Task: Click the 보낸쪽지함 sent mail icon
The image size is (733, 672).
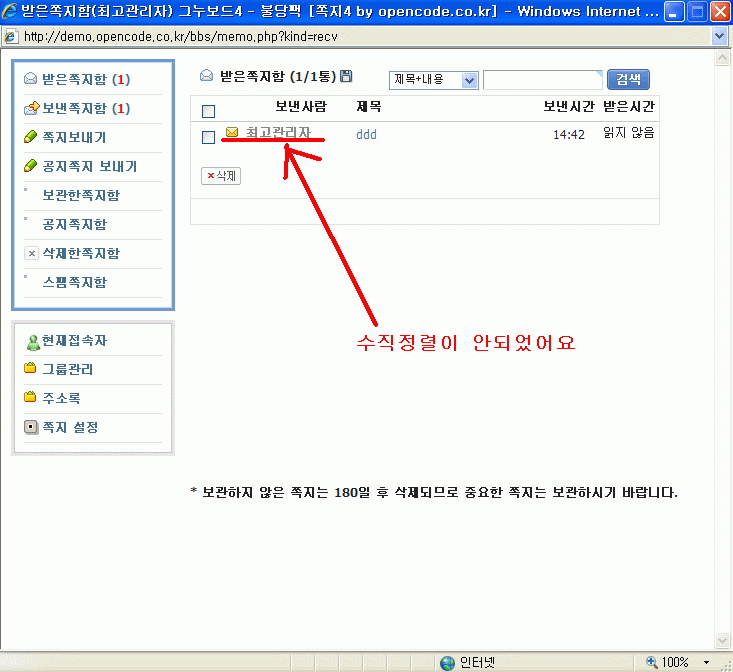Action: [31, 108]
